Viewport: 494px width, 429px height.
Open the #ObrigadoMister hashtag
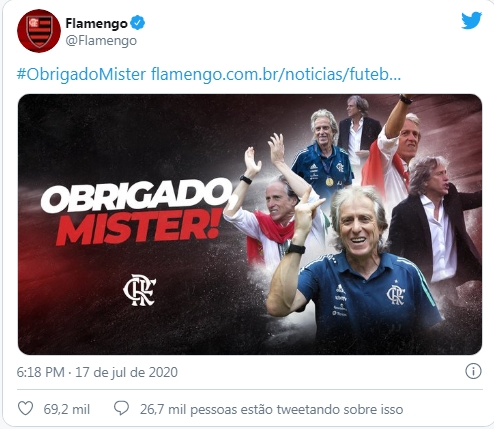81,74
